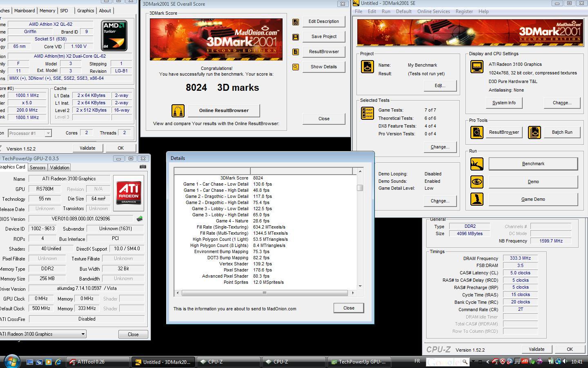Click the Details horizontal scroll-right arrow
This screenshot has width=588, height=368.
(353, 293)
